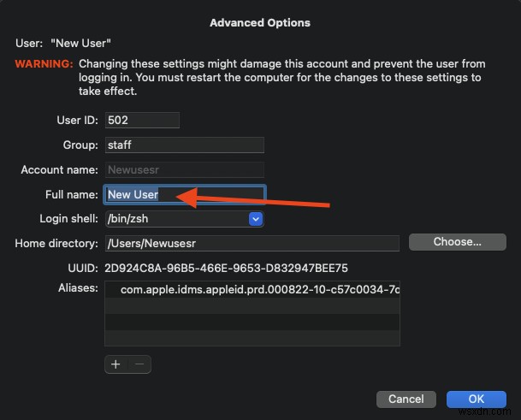Select the com.apple.idms.appleid alias entry
The image size is (521, 420).
pyautogui.click(x=257, y=290)
